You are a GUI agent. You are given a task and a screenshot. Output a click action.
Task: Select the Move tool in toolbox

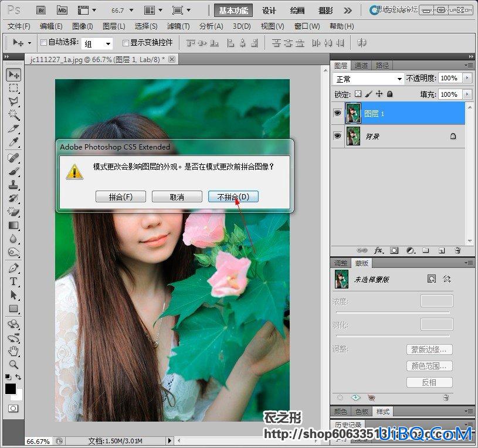13,74
